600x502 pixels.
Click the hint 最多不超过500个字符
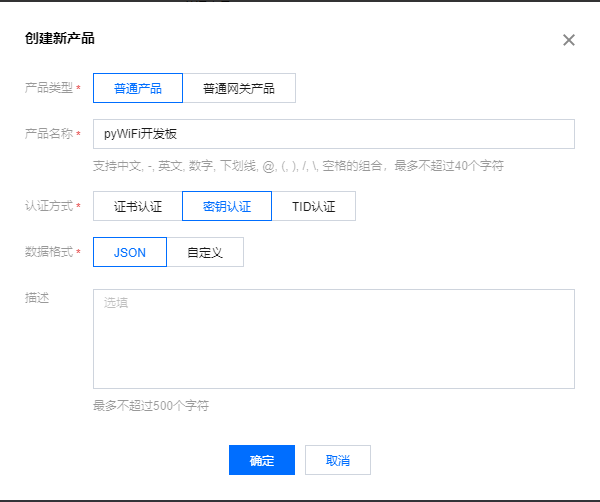click(151, 406)
